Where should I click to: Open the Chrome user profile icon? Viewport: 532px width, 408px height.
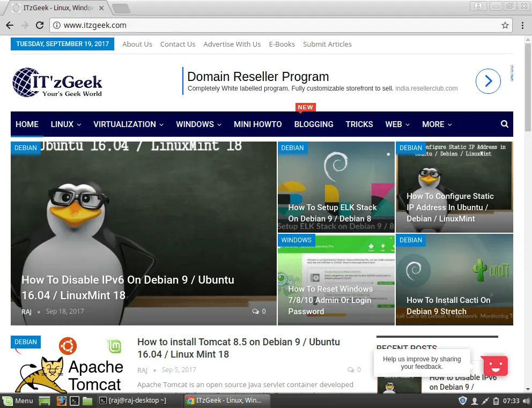[x=478, y=6]
